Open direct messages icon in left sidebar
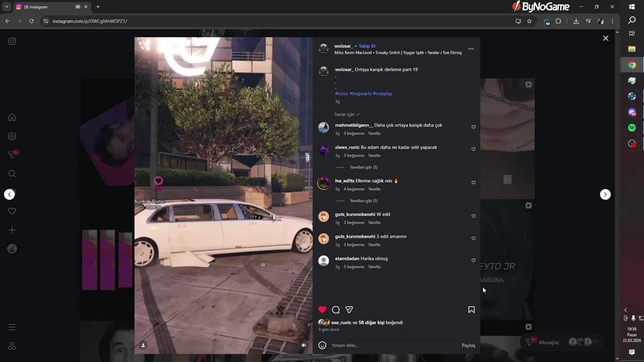The width and height of the screenshot is (644, 362). point(12,155)
